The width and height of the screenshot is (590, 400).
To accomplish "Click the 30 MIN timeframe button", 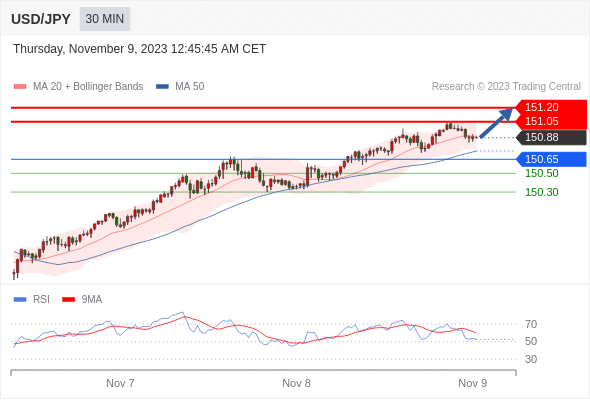I will pos(105,19).
